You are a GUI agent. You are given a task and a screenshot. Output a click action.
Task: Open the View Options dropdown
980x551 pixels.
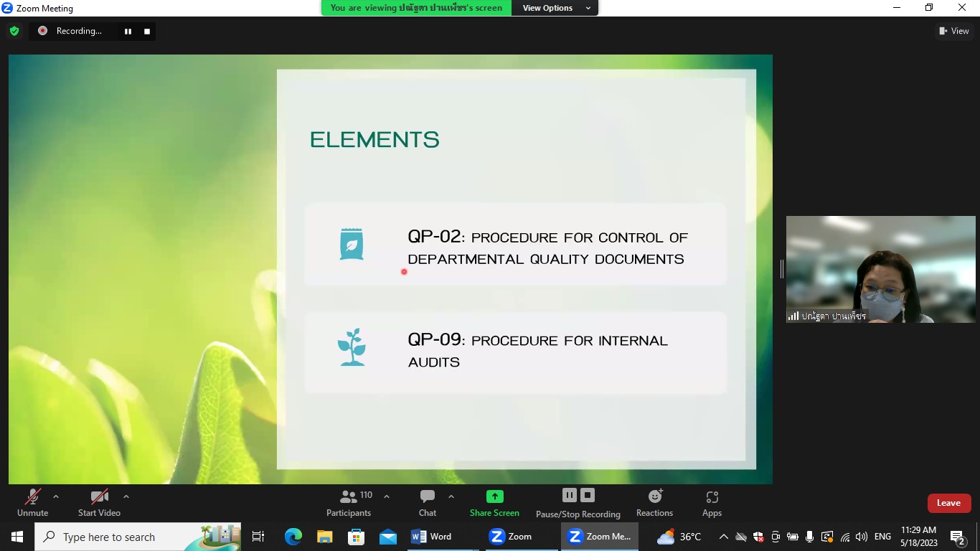[556, 8]
